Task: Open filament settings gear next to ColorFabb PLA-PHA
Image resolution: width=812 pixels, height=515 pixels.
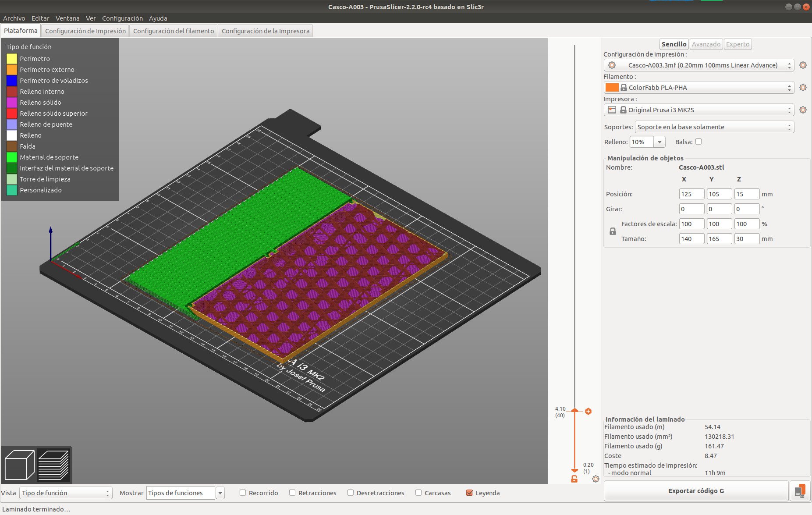Action: coord(803,87)
